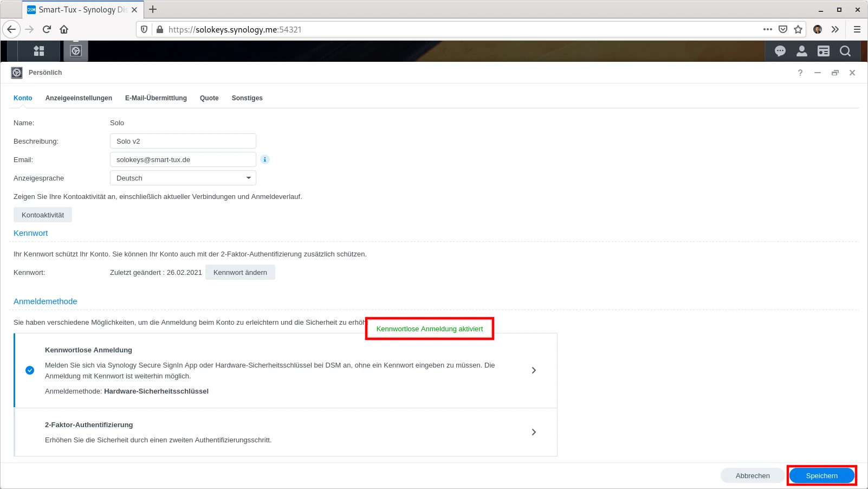Click the 'Zuletzt geändert : 26.02.2021' text
This screenshot has height=489, width=868.
[156, 272]
